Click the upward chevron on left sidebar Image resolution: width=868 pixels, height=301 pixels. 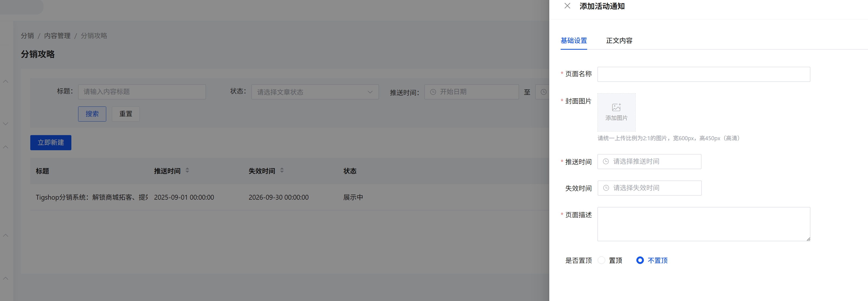click(x=5, y=81)
